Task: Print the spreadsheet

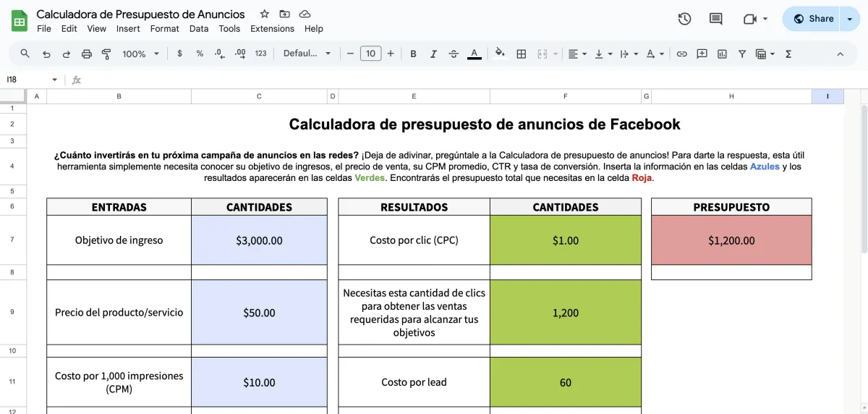Action: pyautogui.click(x=87, y=54)
